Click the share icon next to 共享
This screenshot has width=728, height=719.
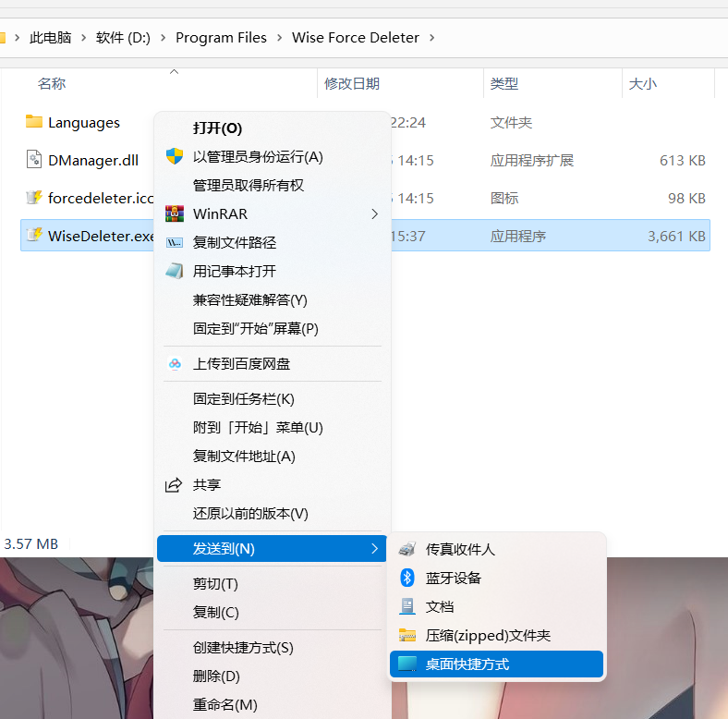pyautogui.click(x=174, y=485)
